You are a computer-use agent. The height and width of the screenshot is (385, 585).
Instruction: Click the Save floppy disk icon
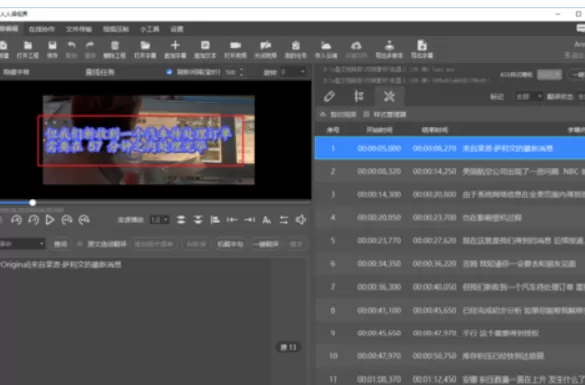coord(52,46)
